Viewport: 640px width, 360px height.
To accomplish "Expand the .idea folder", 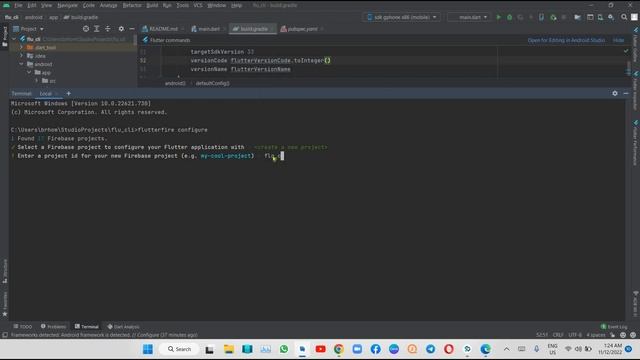I will tap(22, 56).
